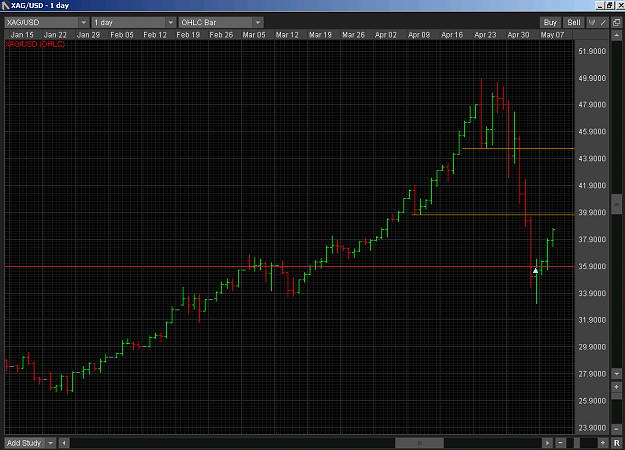The image size is (625, 450).
Task: Click the vertical scroll down arrow
Action: 617,374
